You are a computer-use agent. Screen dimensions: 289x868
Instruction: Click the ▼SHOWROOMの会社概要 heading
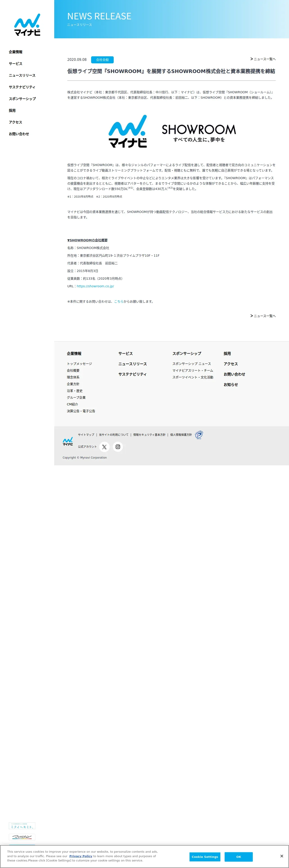coord(88,240)
